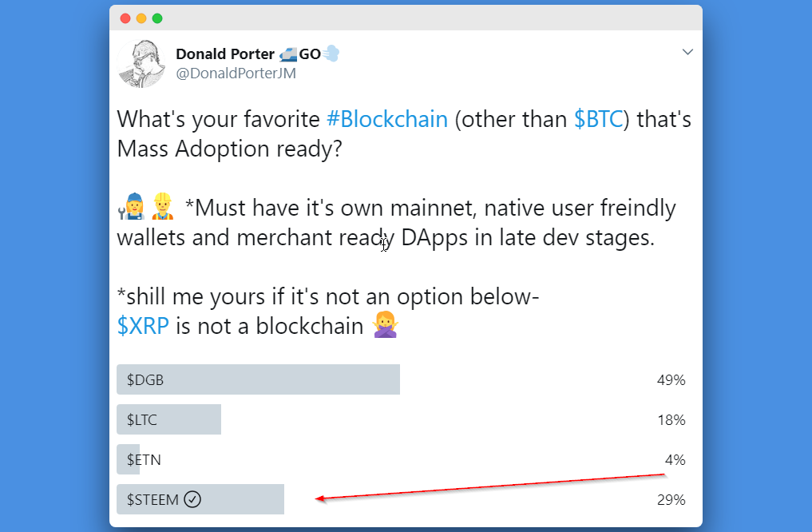The image size is (812, 532).
Task: Click the yellow minimize window button
Action: 141,18
